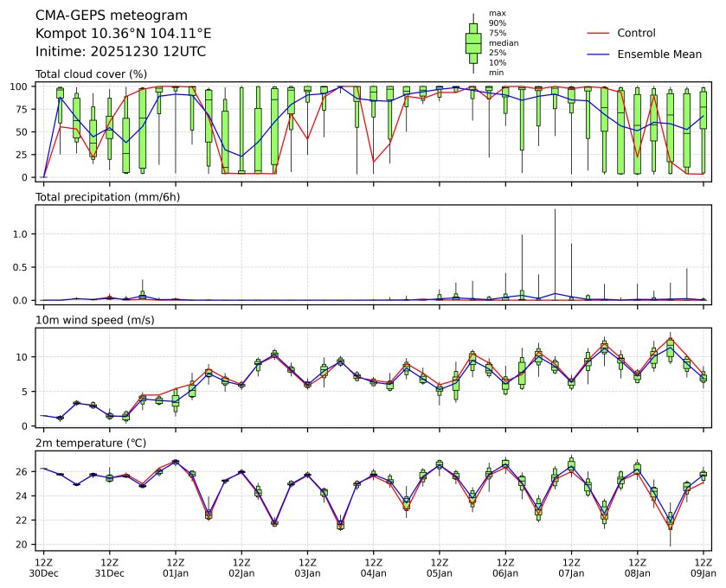Click the 12Z 04Jan time axis label
Screen dimensions: 726x588
[374, 567]
